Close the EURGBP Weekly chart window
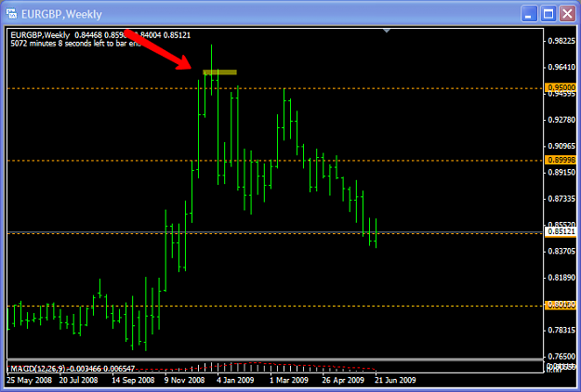 pyautogui.click(x=567, y=14)
